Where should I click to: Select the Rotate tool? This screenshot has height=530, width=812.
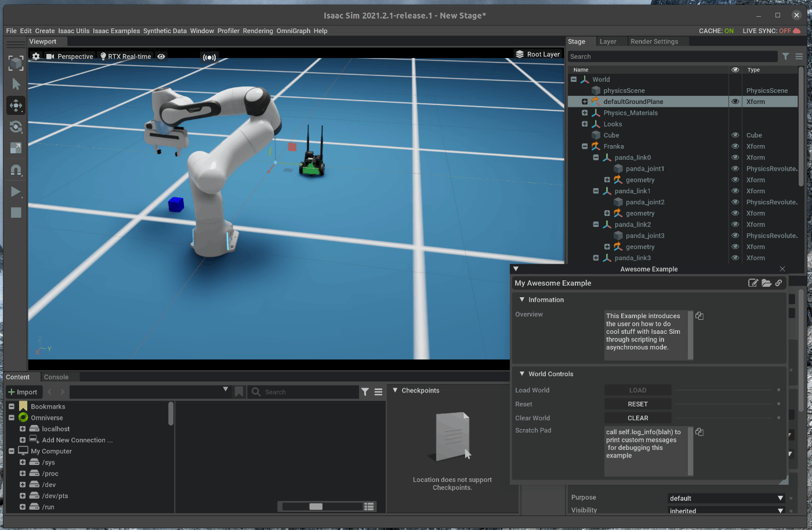[x=16, y=127]
